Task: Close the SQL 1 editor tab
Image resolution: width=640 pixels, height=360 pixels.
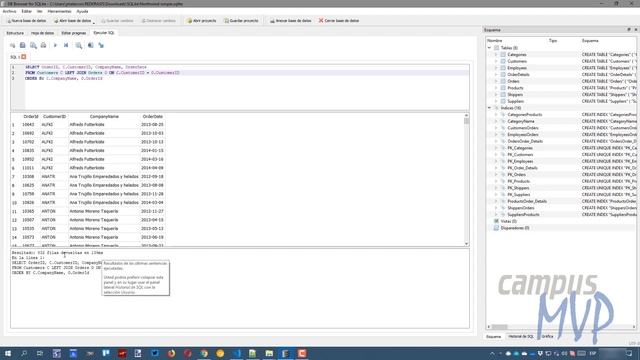Action: (24, 57)
